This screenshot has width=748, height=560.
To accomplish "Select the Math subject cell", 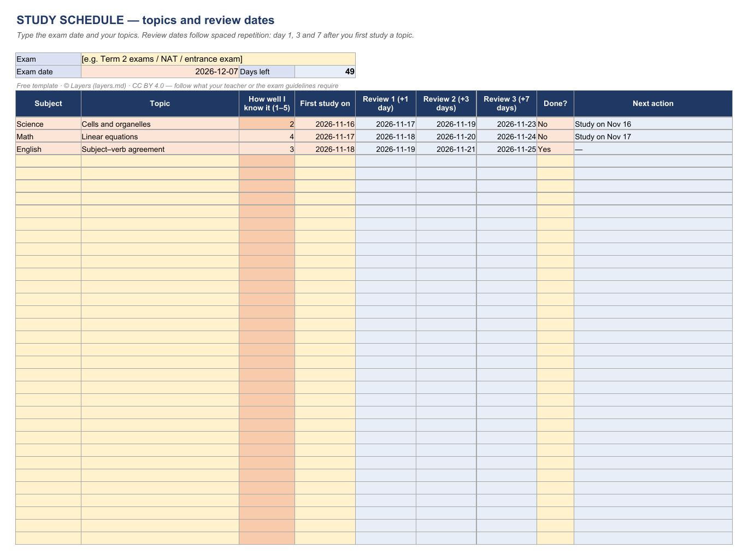I will coord(48,137).
